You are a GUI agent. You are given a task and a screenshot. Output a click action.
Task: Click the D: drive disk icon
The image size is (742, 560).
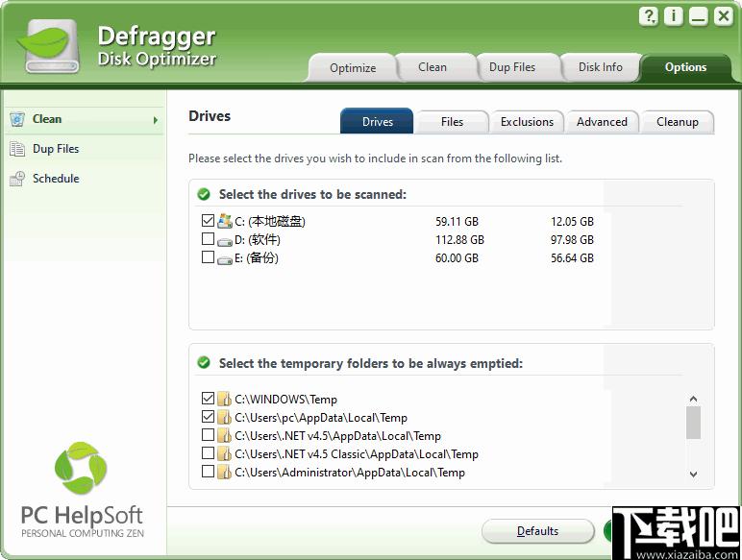pos(225,241)
